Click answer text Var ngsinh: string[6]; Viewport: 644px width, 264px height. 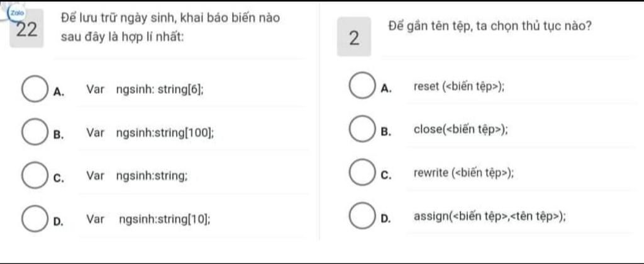click(x=145, y=89)
